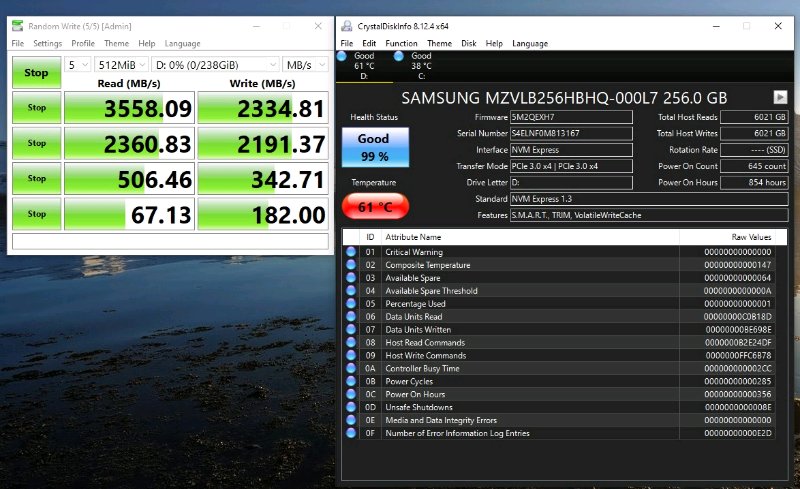Click the Attribute Name column header
This screenshot has height=489, width=800.
coord(413,237)
